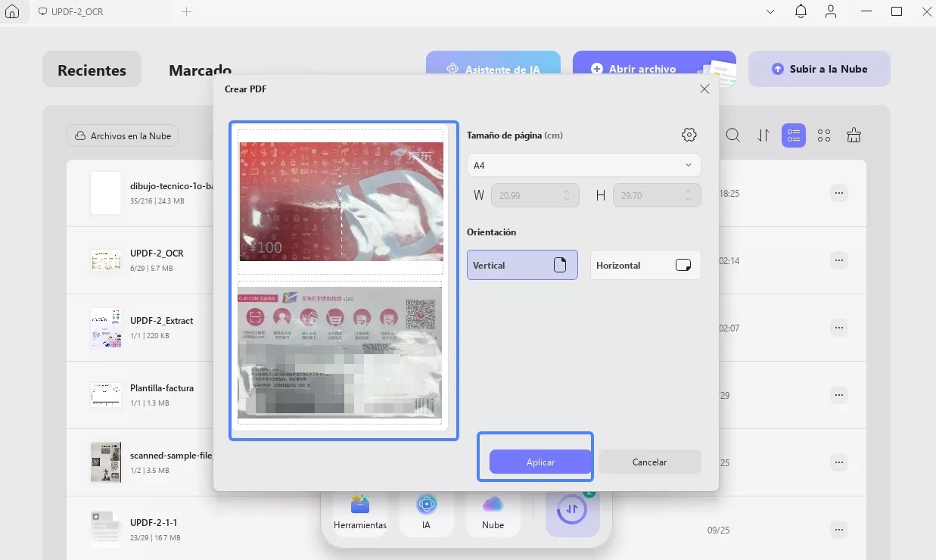
Task: Switch to grid view
Action: coord(824,135)
